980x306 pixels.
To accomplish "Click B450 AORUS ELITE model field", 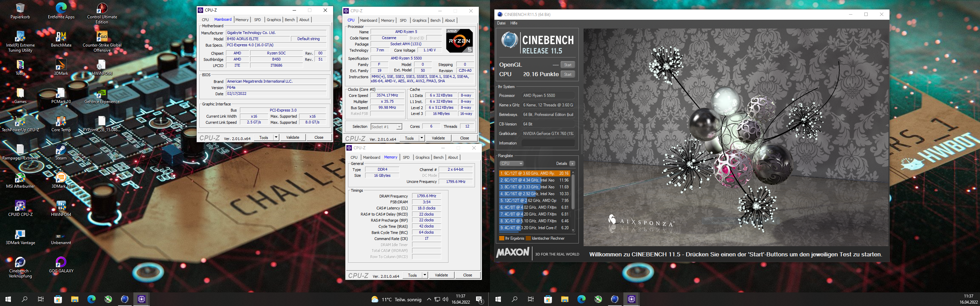I will coord(258,39).
